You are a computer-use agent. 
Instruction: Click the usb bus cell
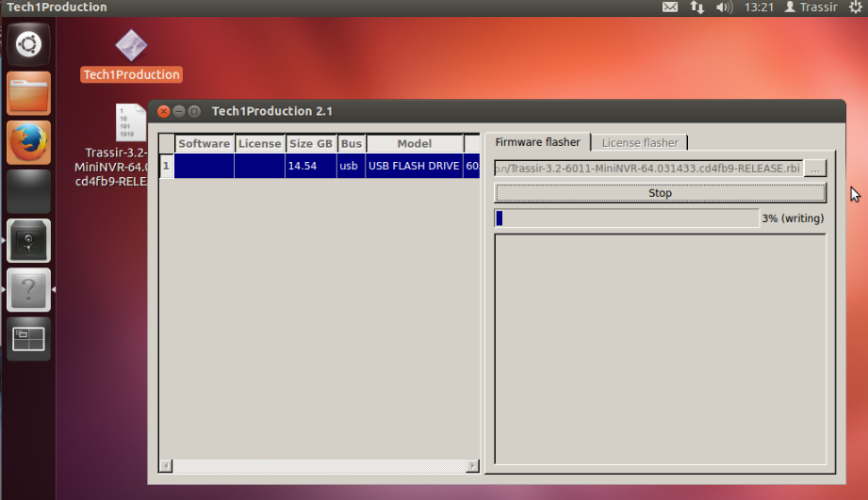coord(351,166)
